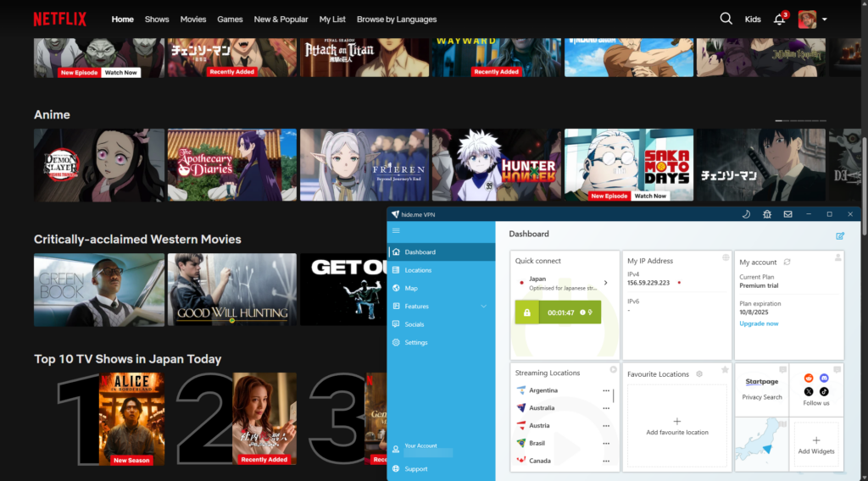This screenshot has height=481, width=868.
Task: Open Green Book movie thumbnail
Action: pos(99,290)
